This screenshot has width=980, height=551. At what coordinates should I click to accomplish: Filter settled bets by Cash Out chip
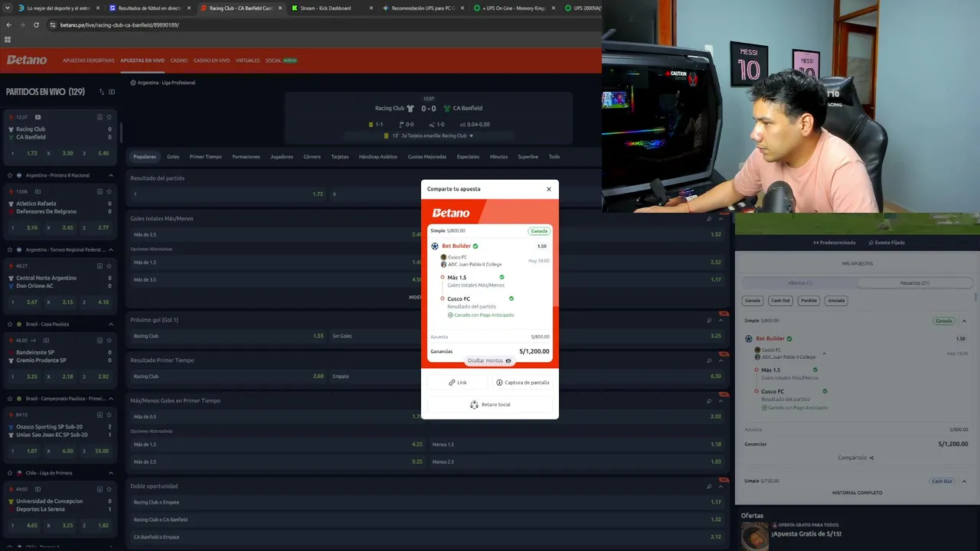click(780, 301)
